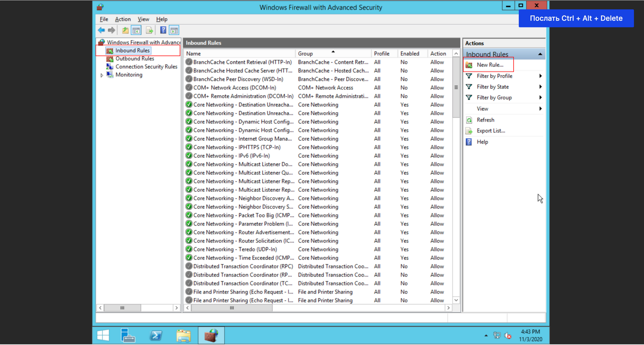Viewport: 644px width, 345px height.
Task: Select the Monitoring tree node
Action: (129, 75)
